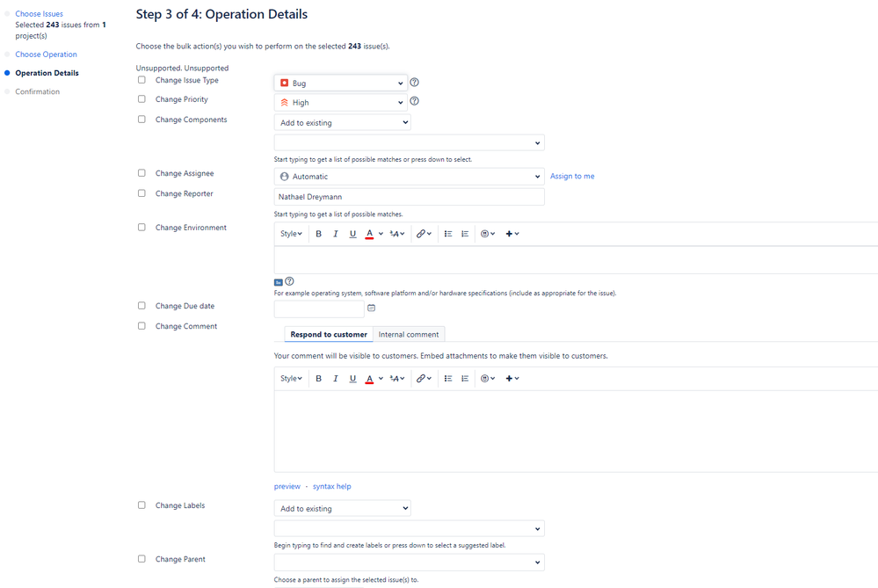
Task: Go to Choose Issues step
Action: (x=40, y=13)
